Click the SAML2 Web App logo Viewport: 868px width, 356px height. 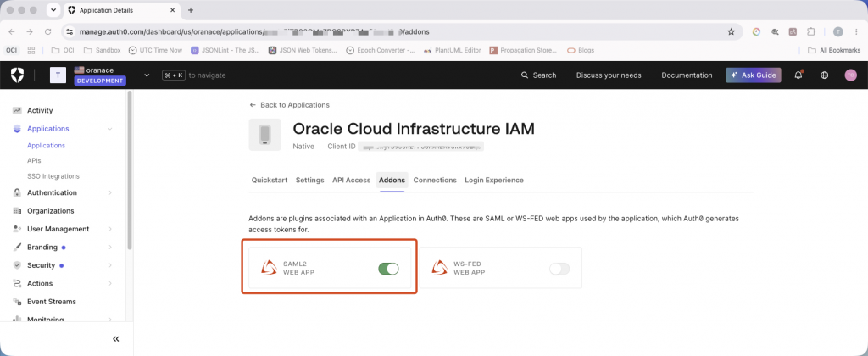point(269,268)
